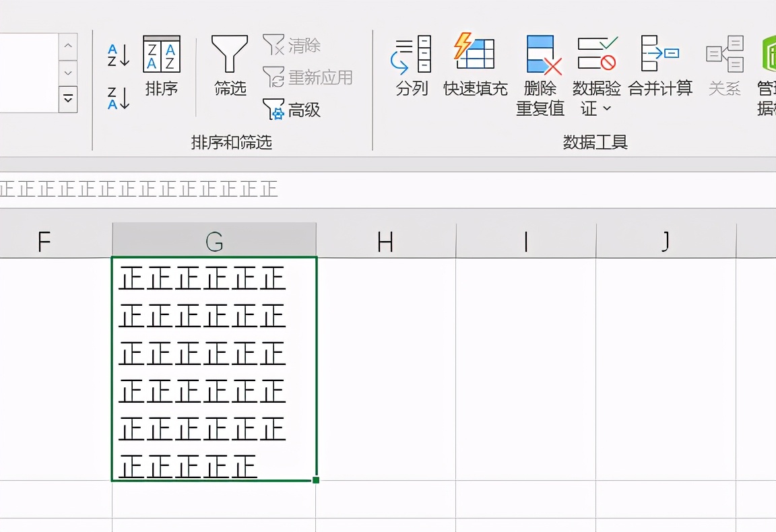Run 快速填充 flash fill
The width and height of the screenshot is (776, 532).
pyautogui.click(x=475, y=66)
